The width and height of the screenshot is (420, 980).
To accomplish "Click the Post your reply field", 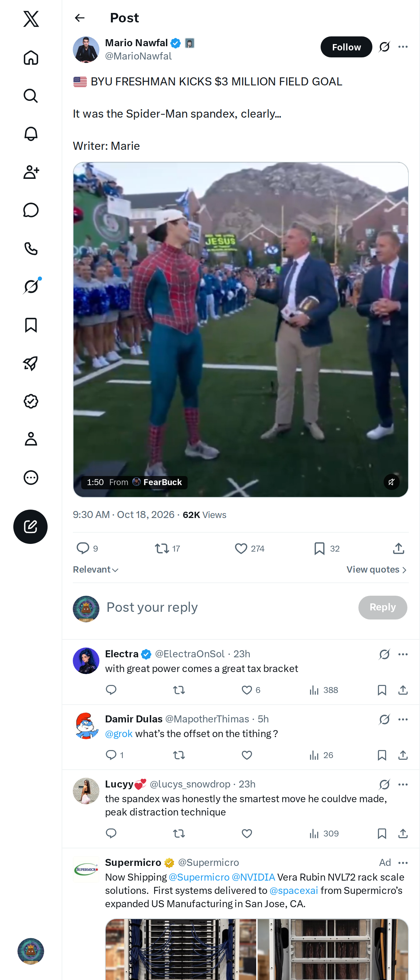I will (228, 607).
